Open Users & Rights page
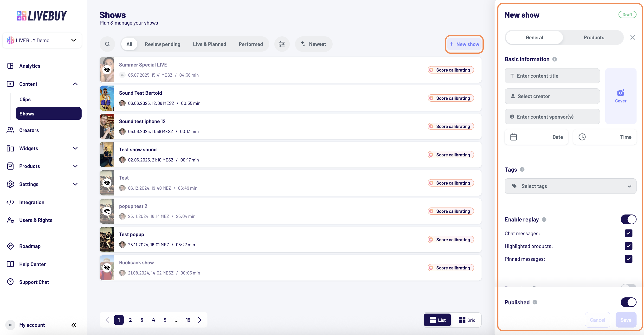This screenshot has width=644, height=335. (36, 220)
